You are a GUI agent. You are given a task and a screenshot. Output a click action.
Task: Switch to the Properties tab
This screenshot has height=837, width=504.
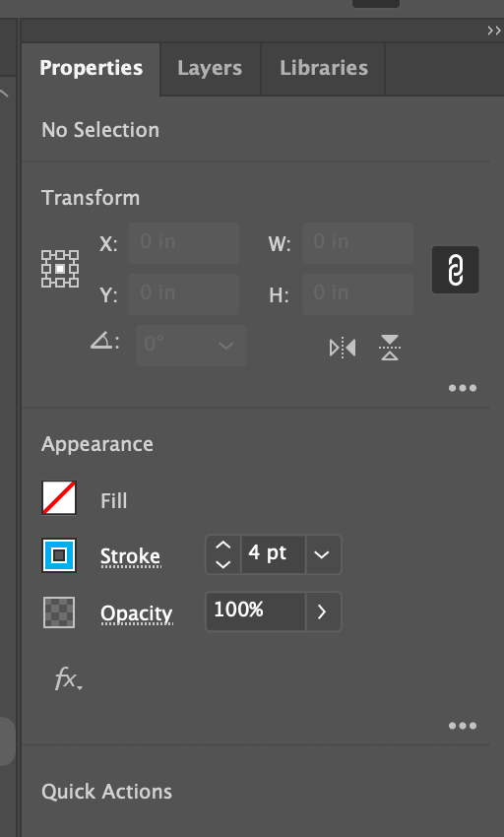click(91, 68)
